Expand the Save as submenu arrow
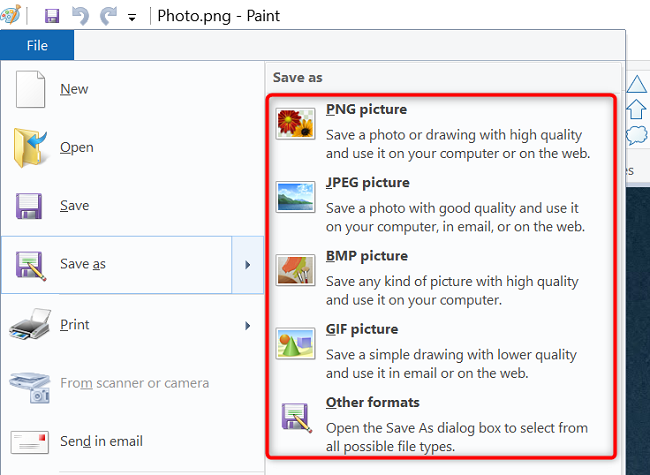 point(248,264)
